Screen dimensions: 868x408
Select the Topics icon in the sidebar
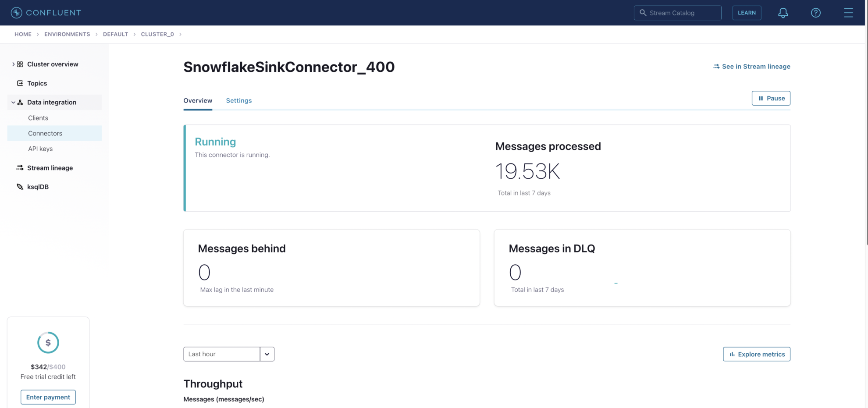[x=20, y=83]
